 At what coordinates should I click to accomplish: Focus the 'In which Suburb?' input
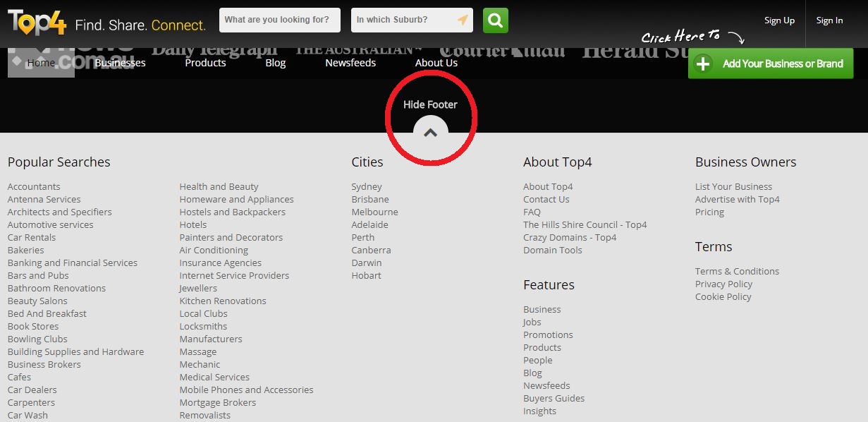402,20
